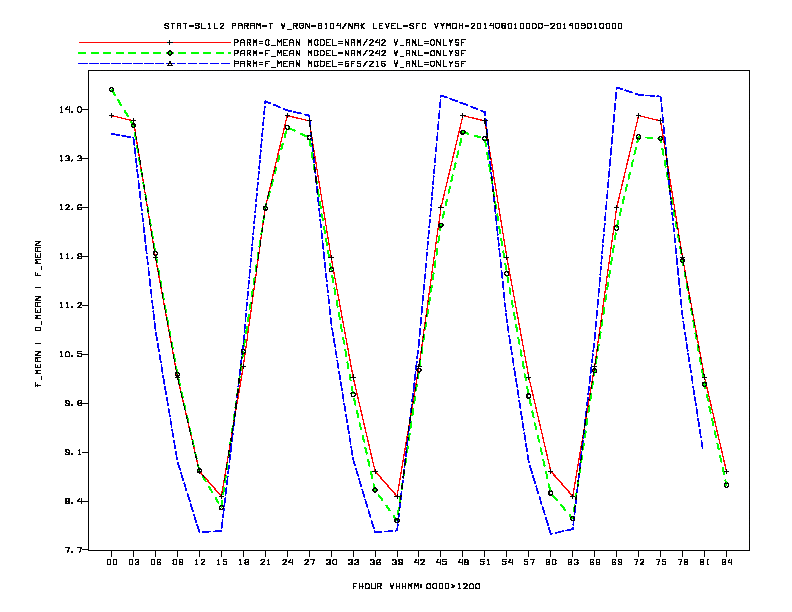Image resolution: width=792 pixels, height=612 pixels.
Task: Click the plus marker in the red legend line
Action: coord(170,43)
